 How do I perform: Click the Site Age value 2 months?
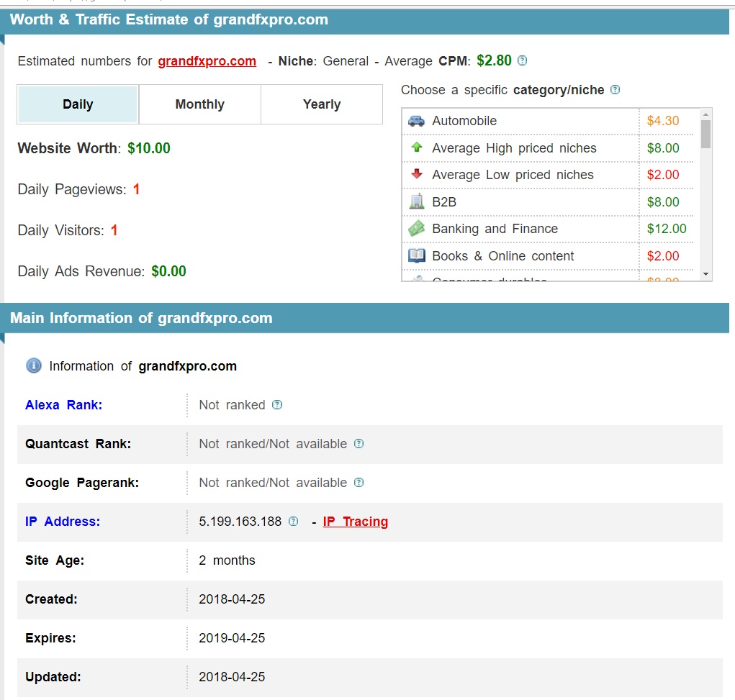[227, 560]
